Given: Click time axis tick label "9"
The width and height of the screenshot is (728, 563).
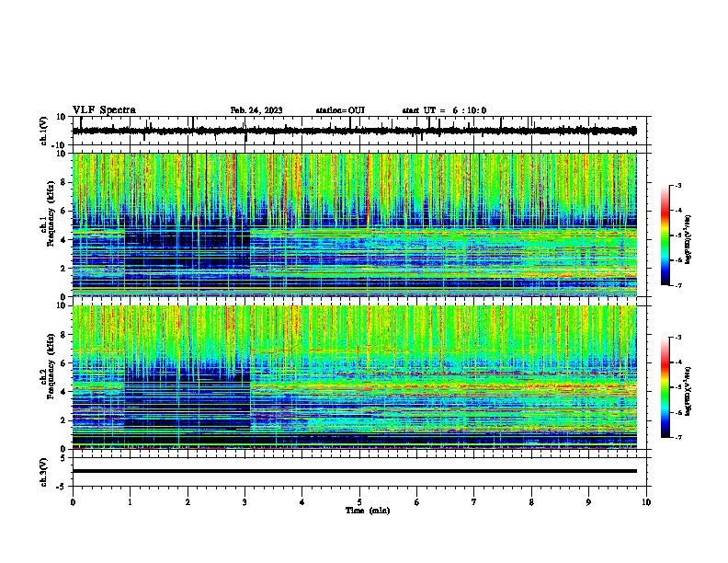Looking at the screenshot, I should (588, 502).
